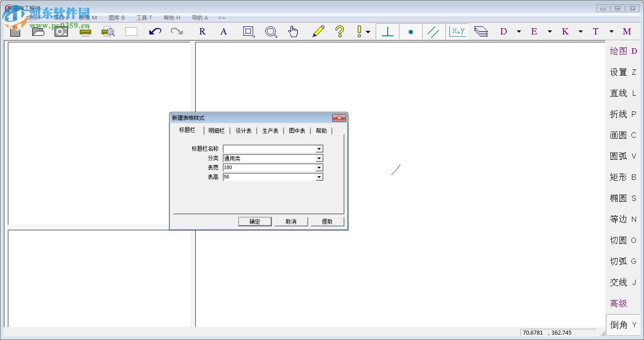Select the hand pan tool
The width and height of the screenshot is (644, 340).
point(293,32)
